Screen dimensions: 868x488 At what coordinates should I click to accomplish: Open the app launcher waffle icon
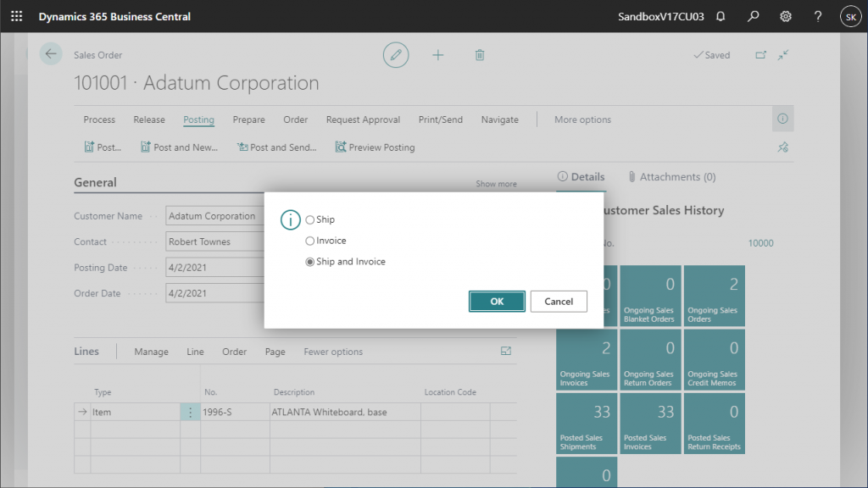[17, 17]
